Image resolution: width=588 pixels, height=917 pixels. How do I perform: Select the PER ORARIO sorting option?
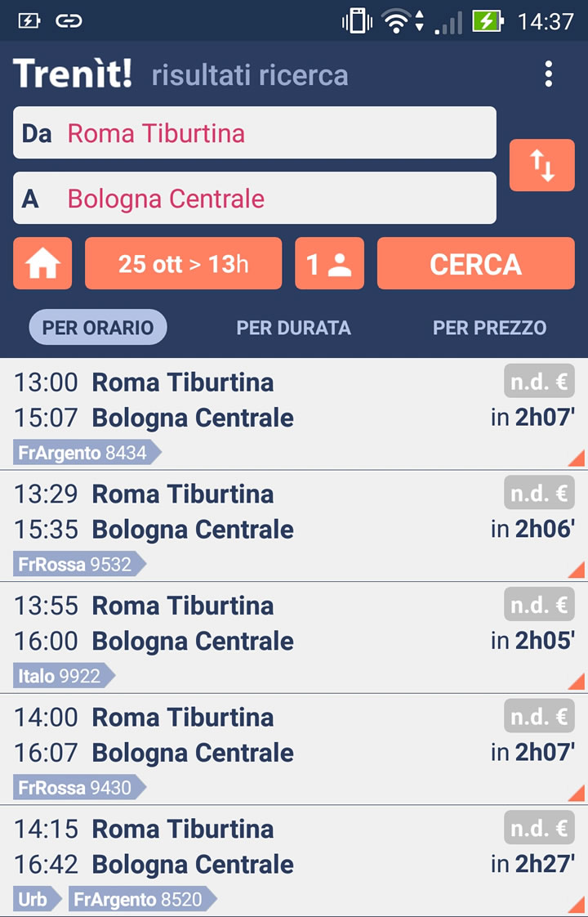[98, 328]
